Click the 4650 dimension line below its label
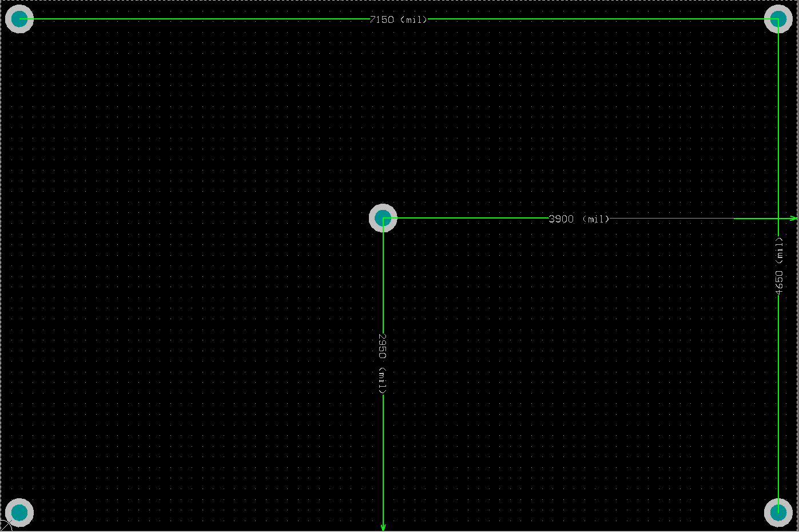 [778, 400]
